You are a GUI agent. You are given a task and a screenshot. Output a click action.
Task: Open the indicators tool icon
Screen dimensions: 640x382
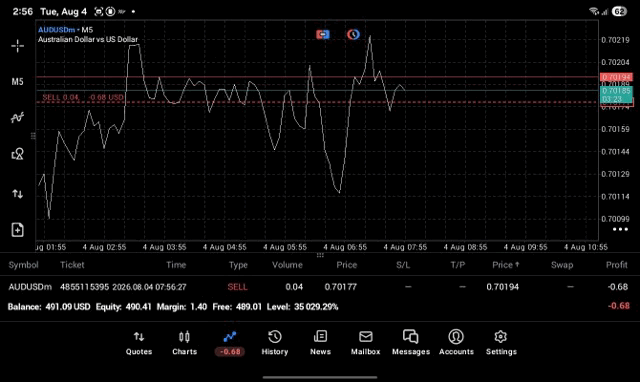coord(18,118)
